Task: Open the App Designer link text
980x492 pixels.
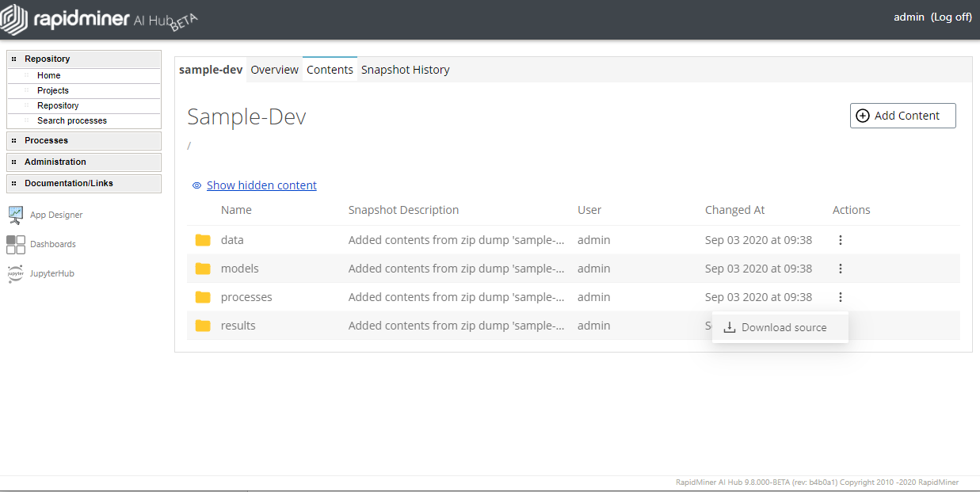Action: (56, 215)
